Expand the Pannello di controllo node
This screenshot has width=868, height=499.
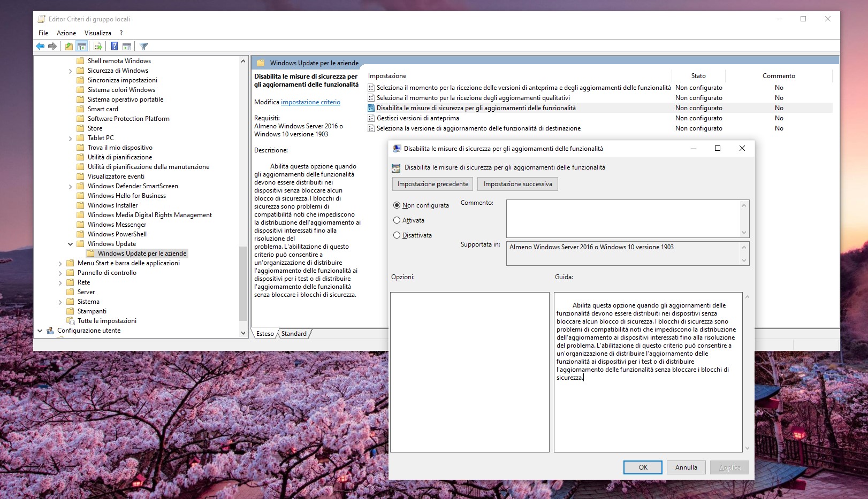pyautogui.click(x=60, y=273)
